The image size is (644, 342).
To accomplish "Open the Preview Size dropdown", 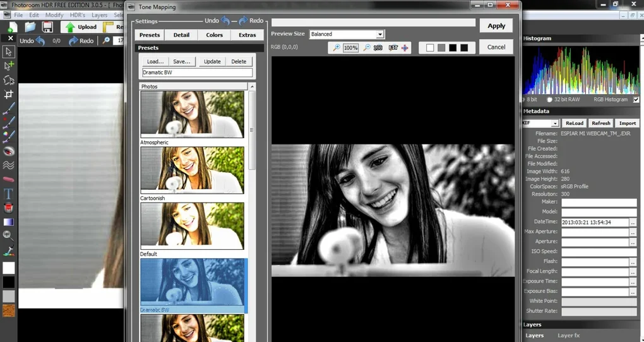I will (x=380, y=34).
